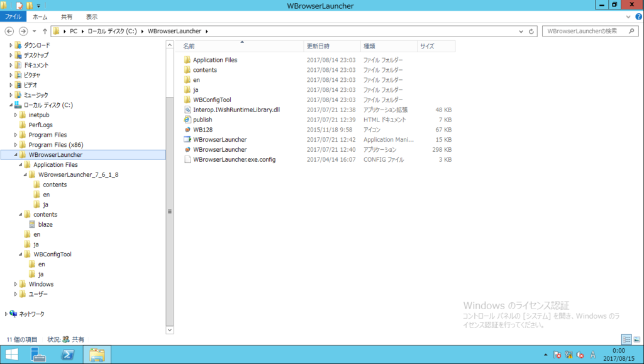Click navigation pane scroll up arrow

click(170, 45)
